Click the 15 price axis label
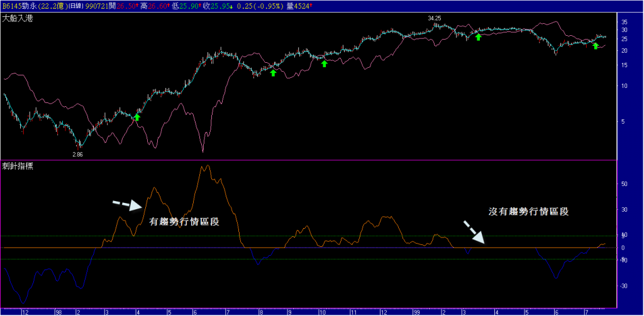Screen dimensions: 644x316 [x=625, y=65]
